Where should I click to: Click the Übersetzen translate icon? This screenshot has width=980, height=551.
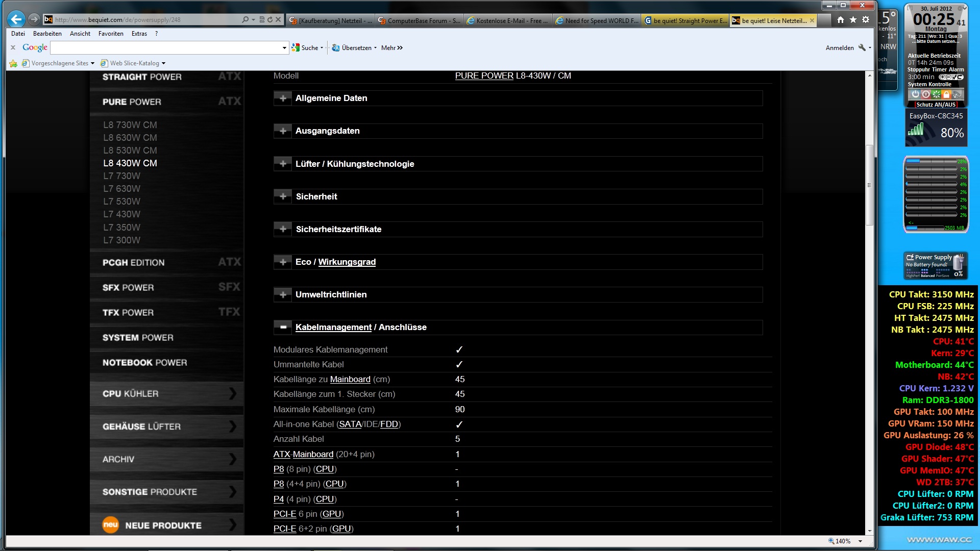pyautogui.click(x=335, y=47)
